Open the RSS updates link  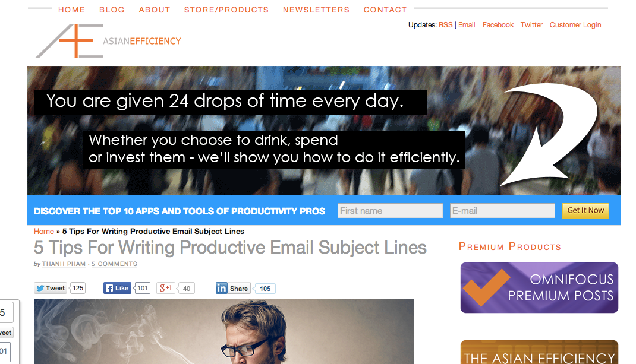coord(445,25)
